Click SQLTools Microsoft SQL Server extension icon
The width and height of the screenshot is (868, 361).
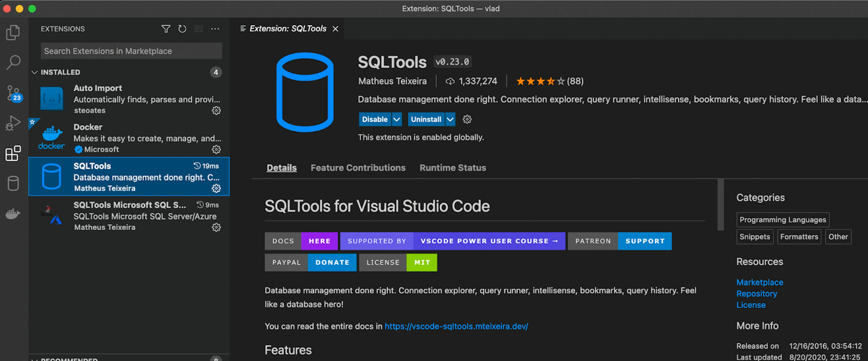[x=52, y=215]
